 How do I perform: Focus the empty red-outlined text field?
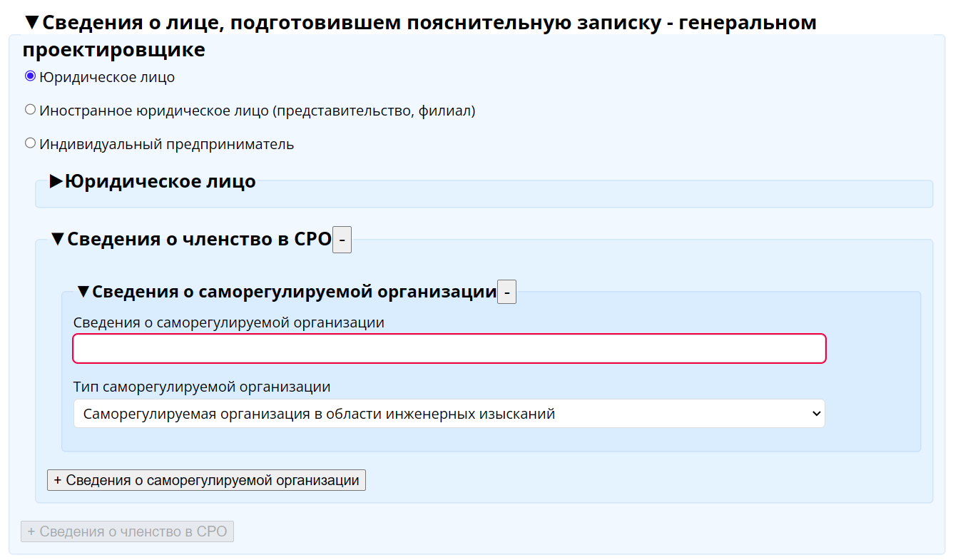click(x=449, y=349)
